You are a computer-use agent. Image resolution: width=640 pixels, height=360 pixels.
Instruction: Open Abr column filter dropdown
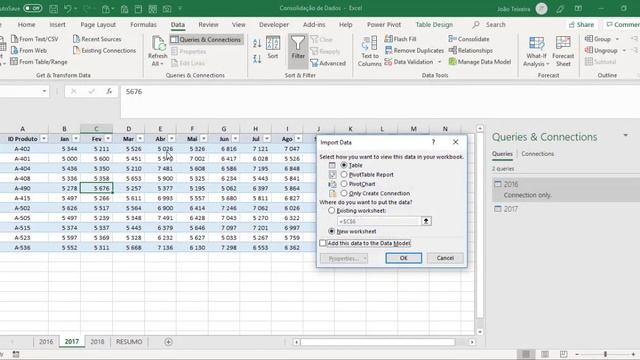coord(172,139)
